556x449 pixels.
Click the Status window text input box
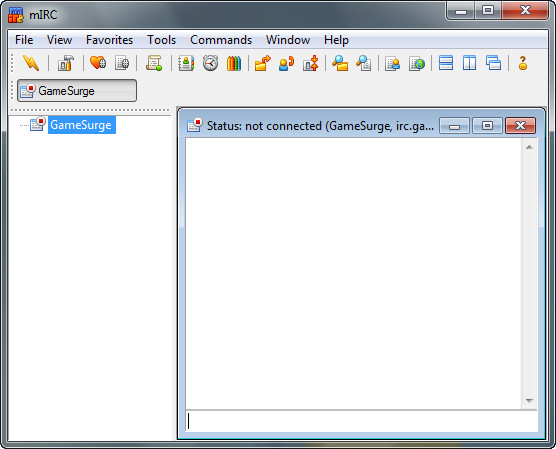(361, 422)
